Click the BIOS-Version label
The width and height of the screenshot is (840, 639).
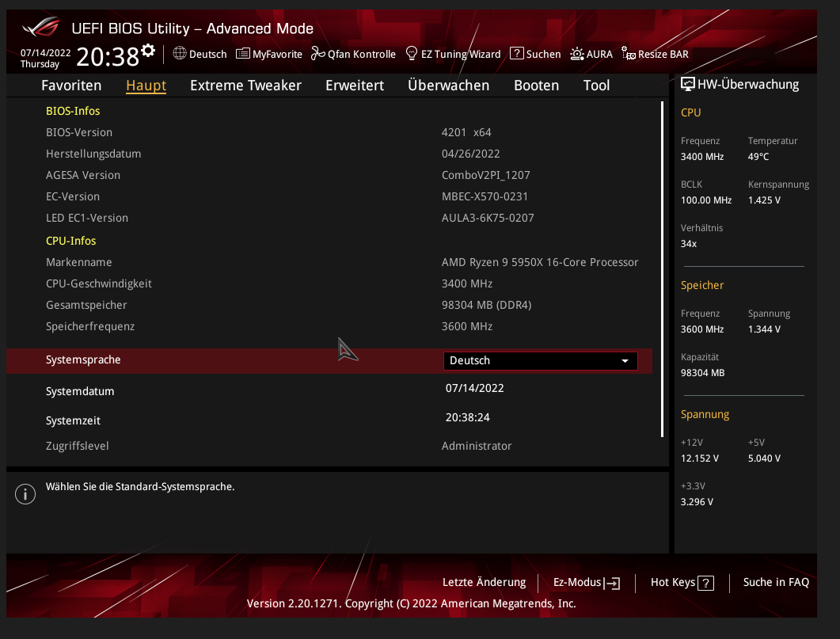[x=79, y=132]
